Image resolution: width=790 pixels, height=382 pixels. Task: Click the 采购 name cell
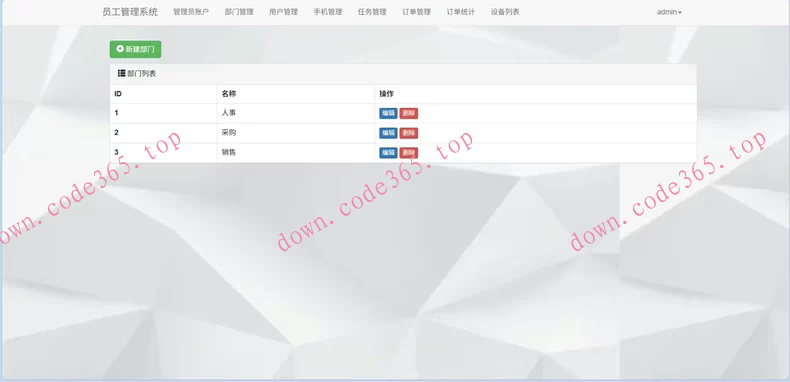pos(296,133)
